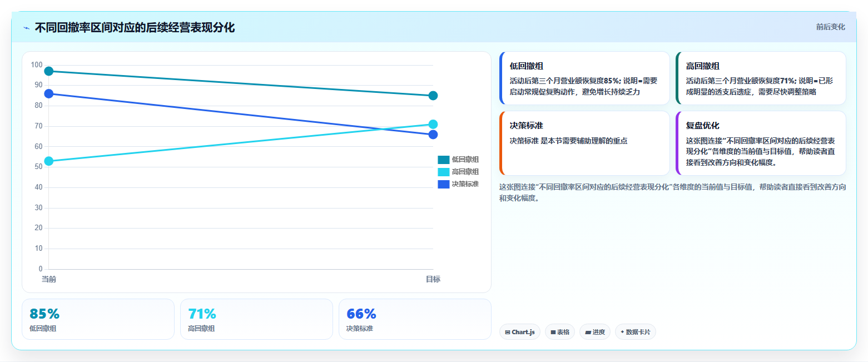Open the 低回撤组 info card
This screenshot has height=362, width=868.
coord(584,78)
